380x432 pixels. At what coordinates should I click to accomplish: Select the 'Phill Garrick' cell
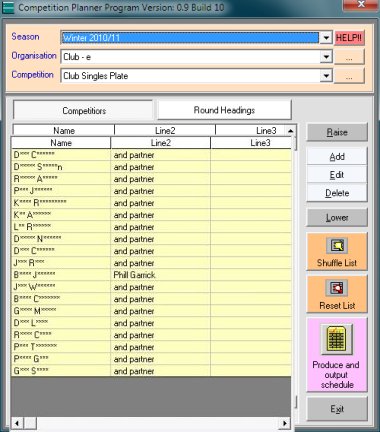(161, 275)
